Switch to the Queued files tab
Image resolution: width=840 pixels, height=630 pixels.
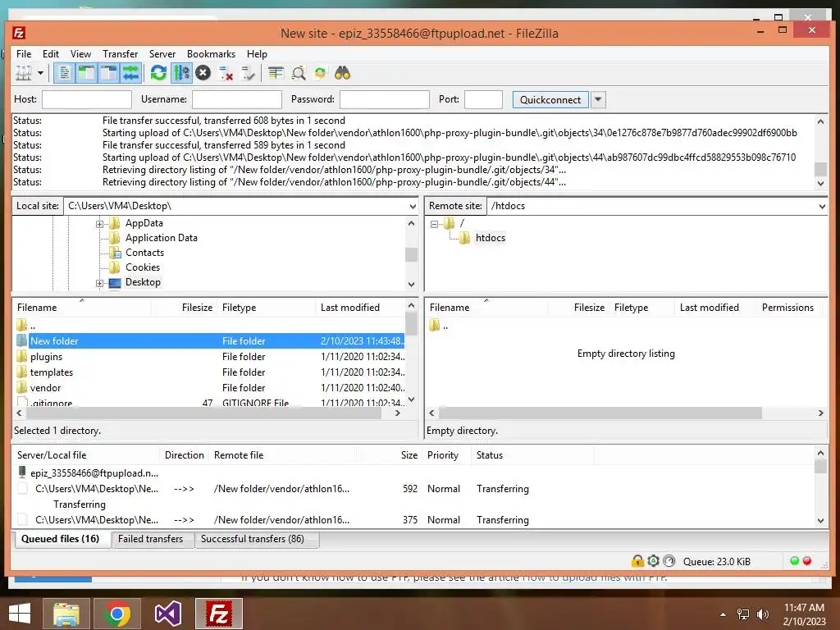61,540
